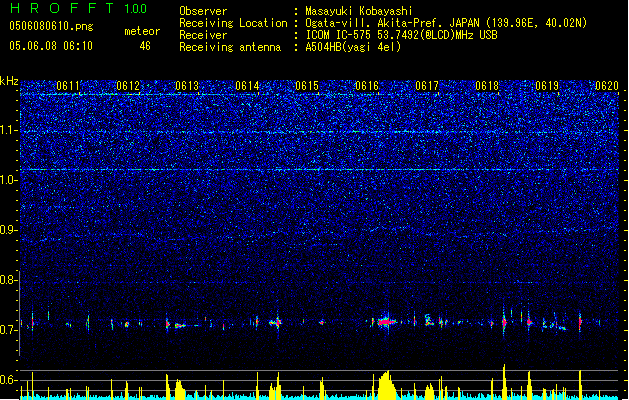Click the 0615 time marker
The width and height of the screenshot is (629, 400).
[307, 86]
